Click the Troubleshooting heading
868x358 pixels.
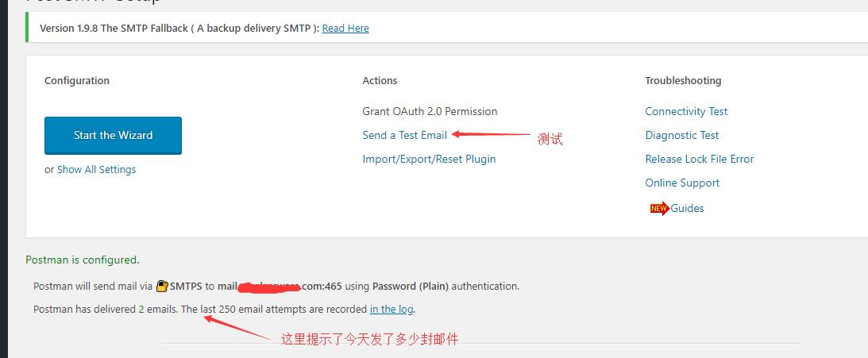coord(683,81)
